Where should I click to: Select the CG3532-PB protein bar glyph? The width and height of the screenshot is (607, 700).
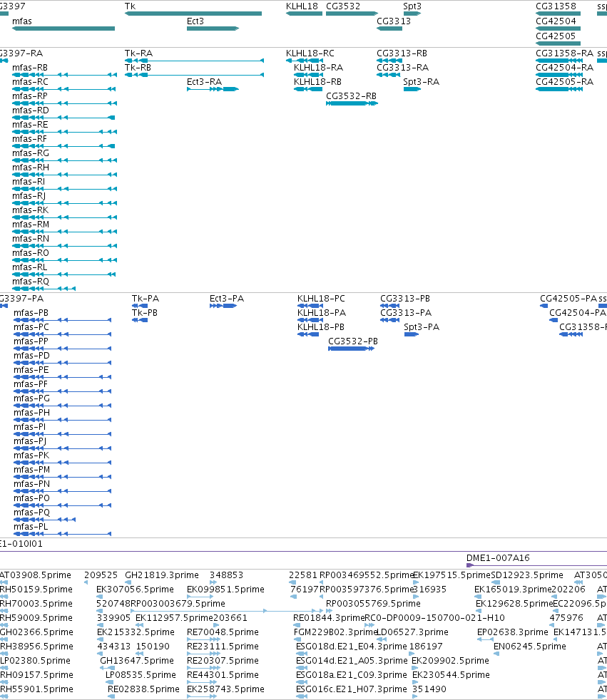(351, 349)
